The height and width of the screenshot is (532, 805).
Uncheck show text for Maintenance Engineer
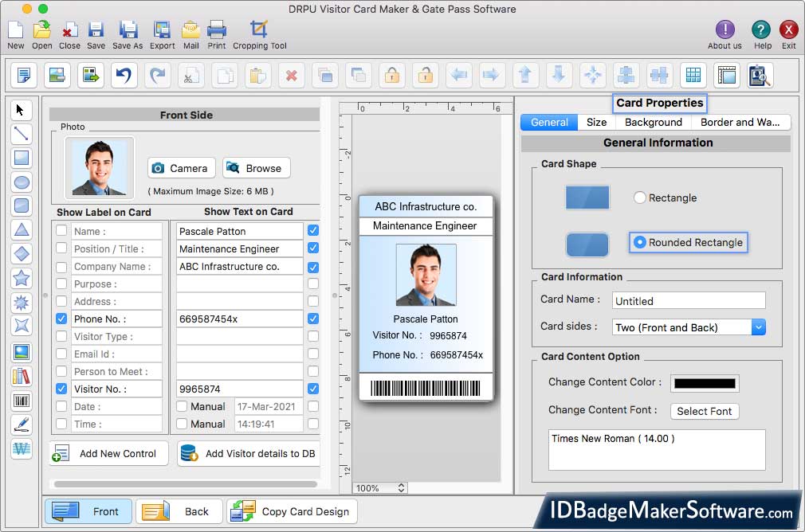click(x=313, y=248)
